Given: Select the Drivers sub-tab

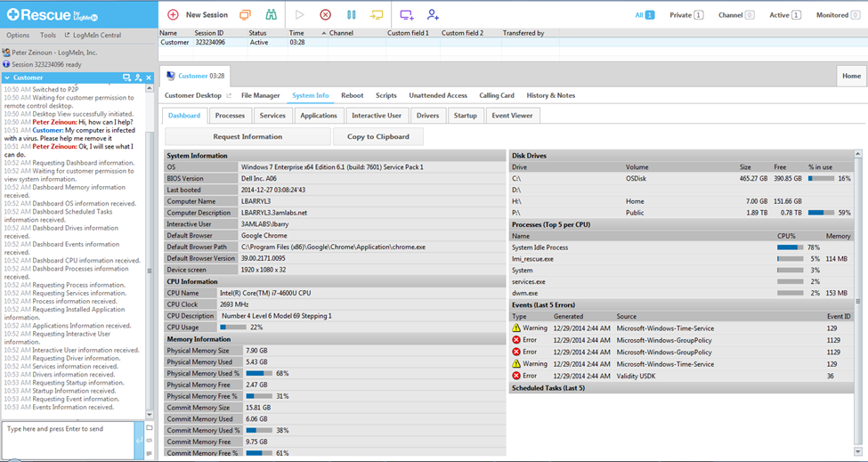Looking at the screenshot, I should click(x=427, y=116).
